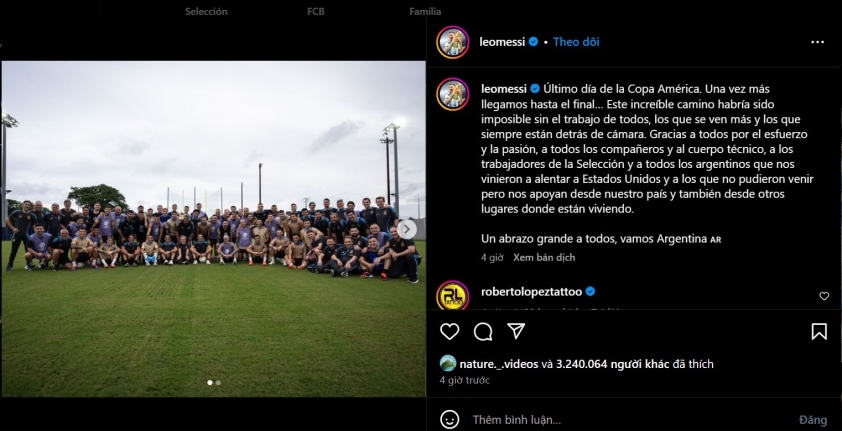The height and width of the screenshot is (431, 842).
Task: Click the Đăng post button
Action: click(x=813, y=420)
